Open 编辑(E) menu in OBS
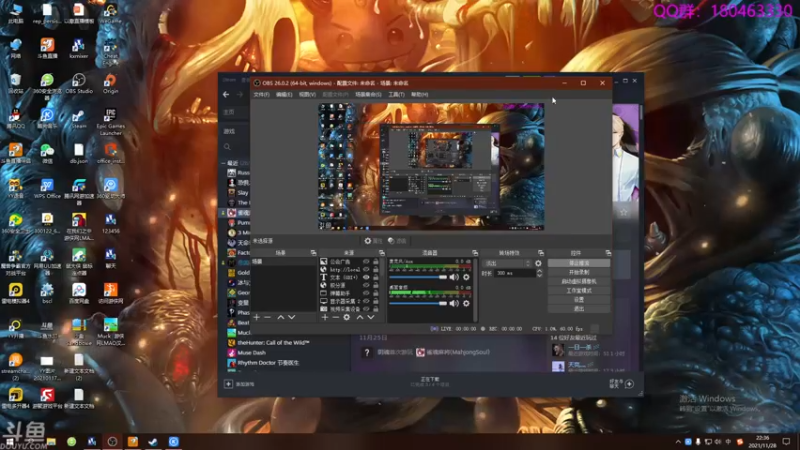 point(284,94)
